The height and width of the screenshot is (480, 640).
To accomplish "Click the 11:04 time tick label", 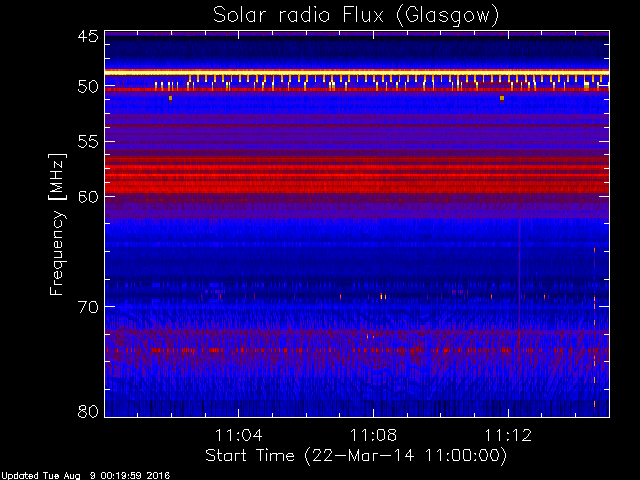I will [x=238, y=435].
